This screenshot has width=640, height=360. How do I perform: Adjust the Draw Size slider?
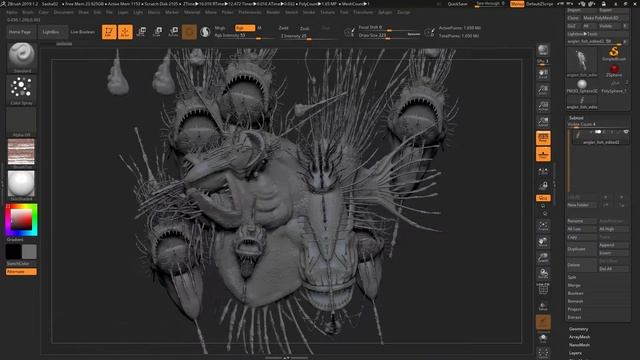click(389, 36)
